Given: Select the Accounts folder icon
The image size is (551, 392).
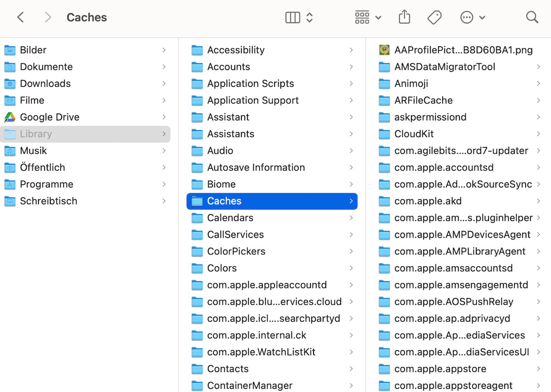Looking at the screenshot, I should [x=197, y=67].
